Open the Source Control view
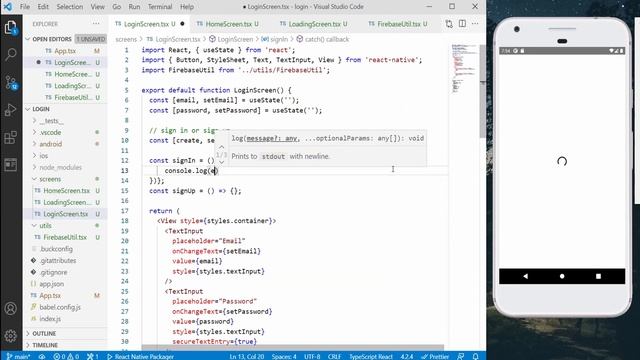 (x=11, y=82)
